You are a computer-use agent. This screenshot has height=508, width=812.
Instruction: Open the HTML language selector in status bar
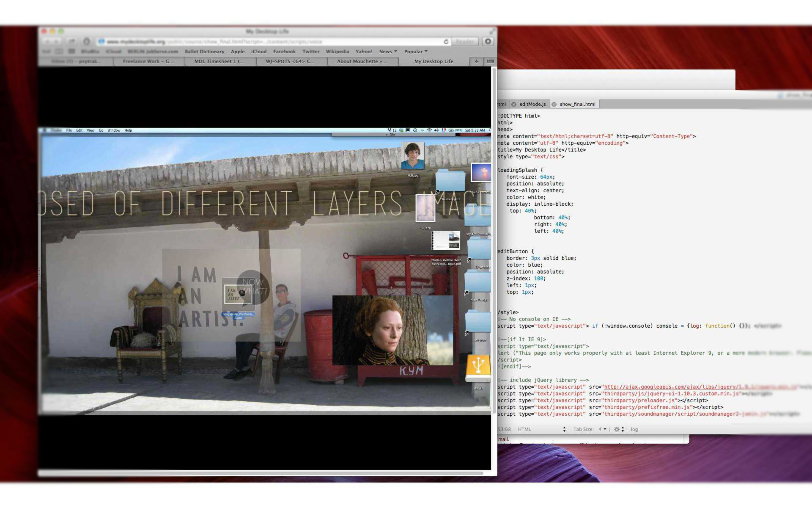click(542, 429)
